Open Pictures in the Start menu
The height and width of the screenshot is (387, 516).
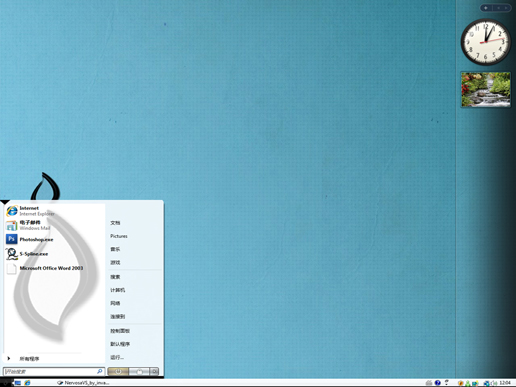click(x=119, y=236)
